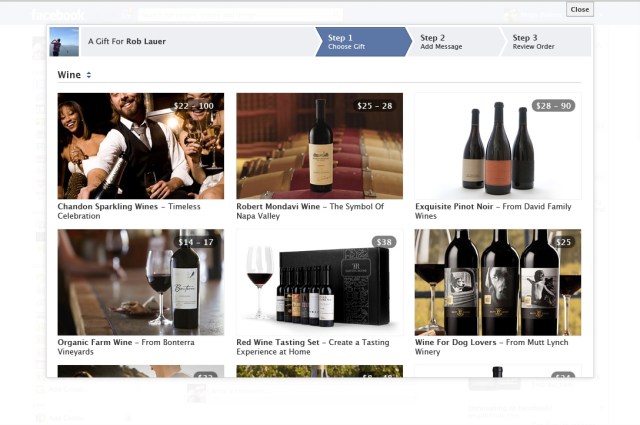This screenshot has width=640, height=425.
Task: Open the Chandon Sparkling Wines photo
Action: pos(141,146)
